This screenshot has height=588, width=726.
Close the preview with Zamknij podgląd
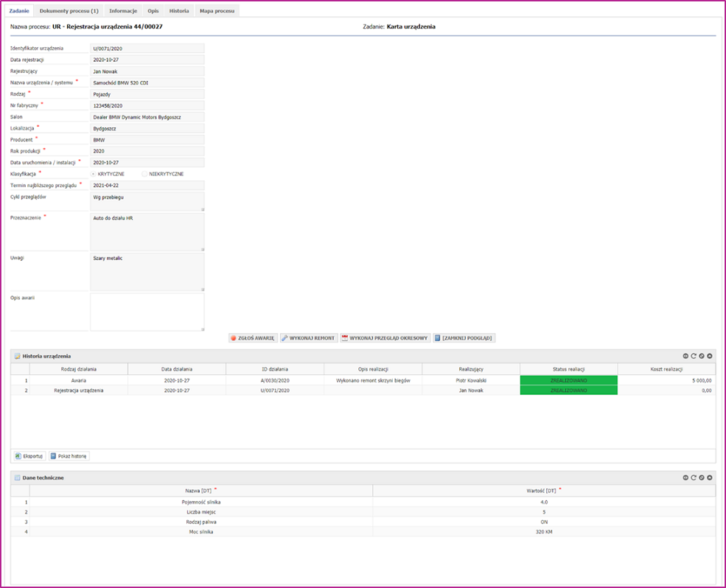pyautogui.click(x=464, y=338)
